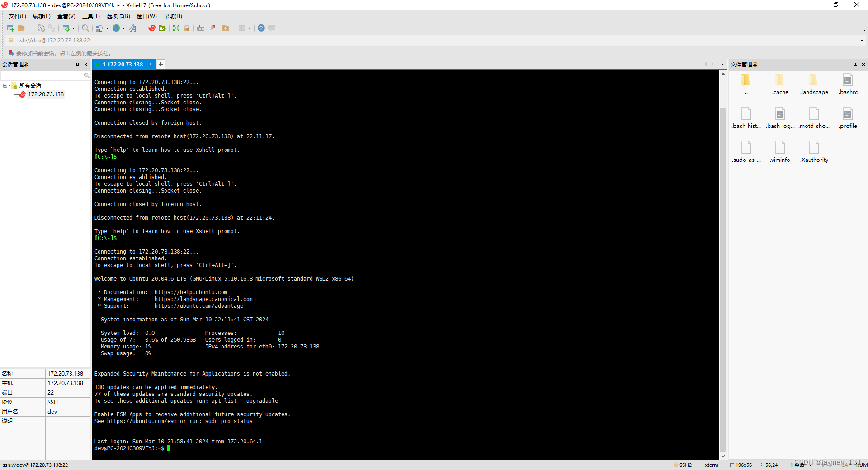Select the Find toolbar icon

coord(85,28)
